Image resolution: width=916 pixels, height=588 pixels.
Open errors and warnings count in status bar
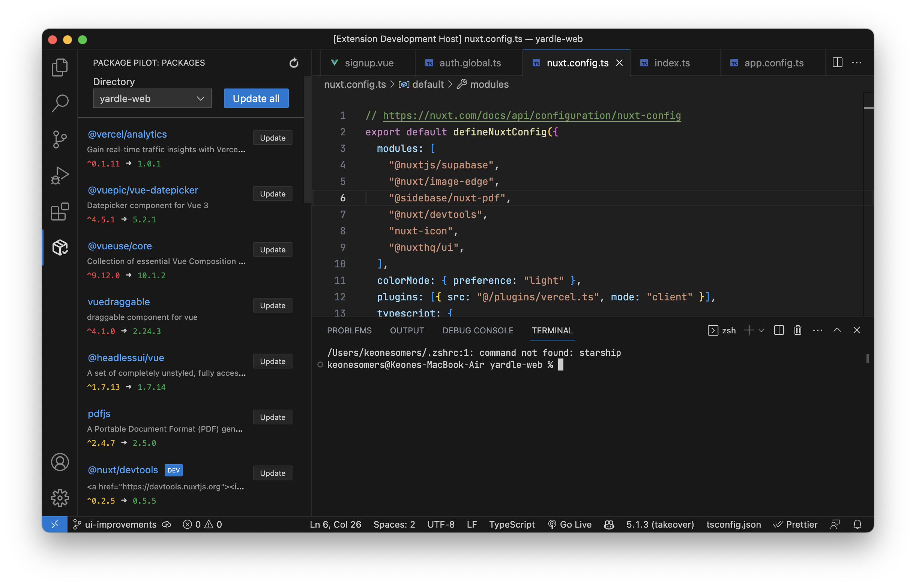click(x=202, y=524)
